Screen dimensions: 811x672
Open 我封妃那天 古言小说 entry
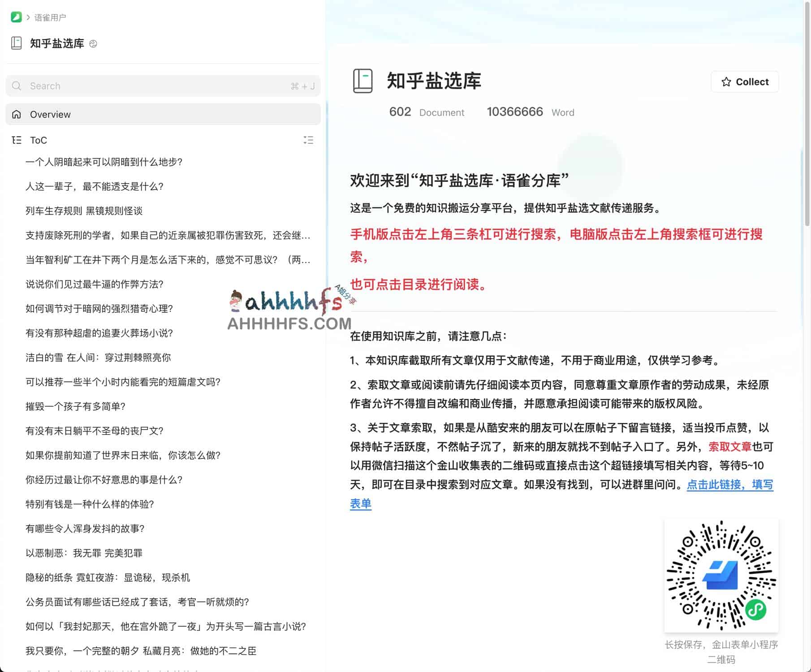point(166,626)
